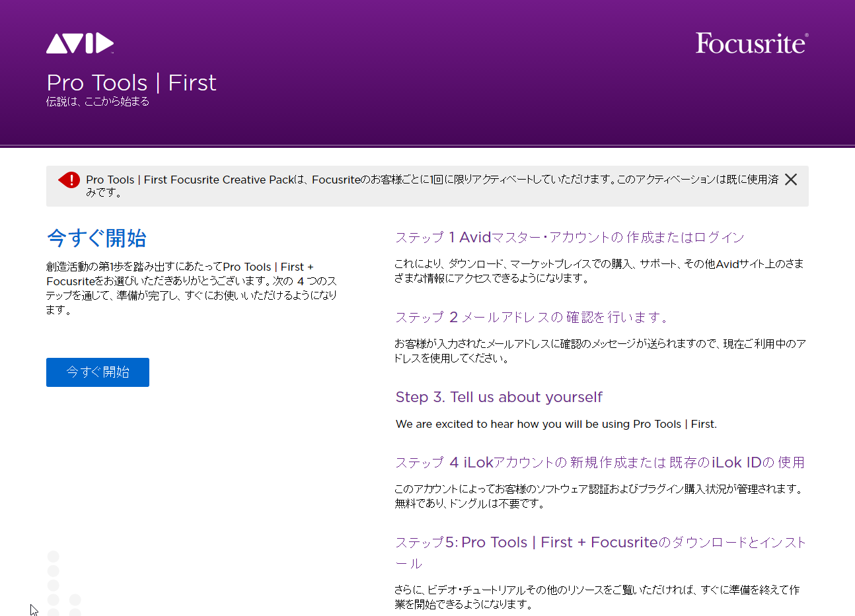This screenshot has width=855, height=616.
Task: Open Step 5 download and install heading
Action: tap(601, 553)
